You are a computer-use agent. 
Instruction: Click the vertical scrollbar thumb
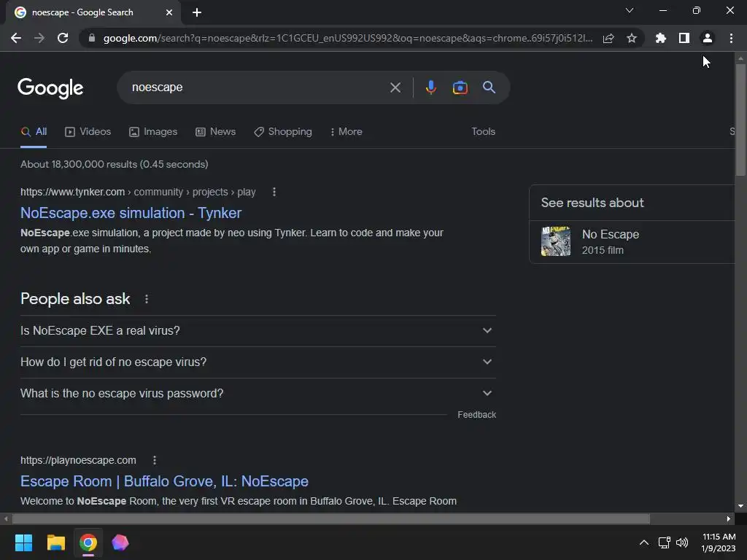pos(740,119)
